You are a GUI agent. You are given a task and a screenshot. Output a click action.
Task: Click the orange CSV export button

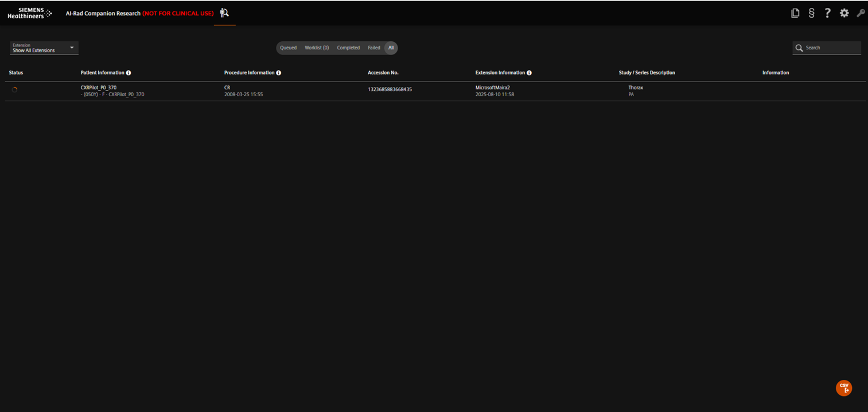(x=843, y=388)
